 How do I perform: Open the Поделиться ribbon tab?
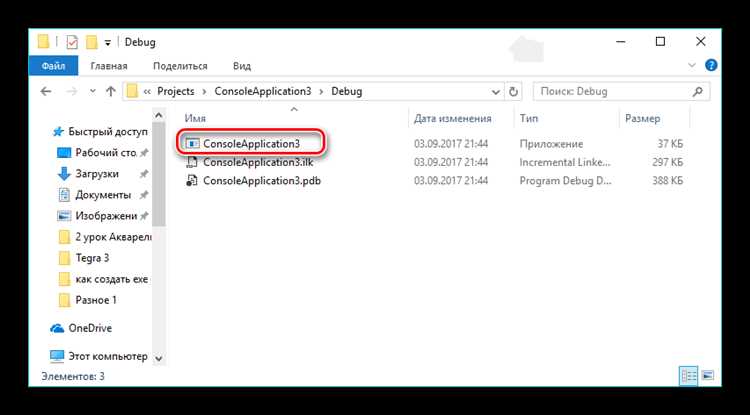180,66
